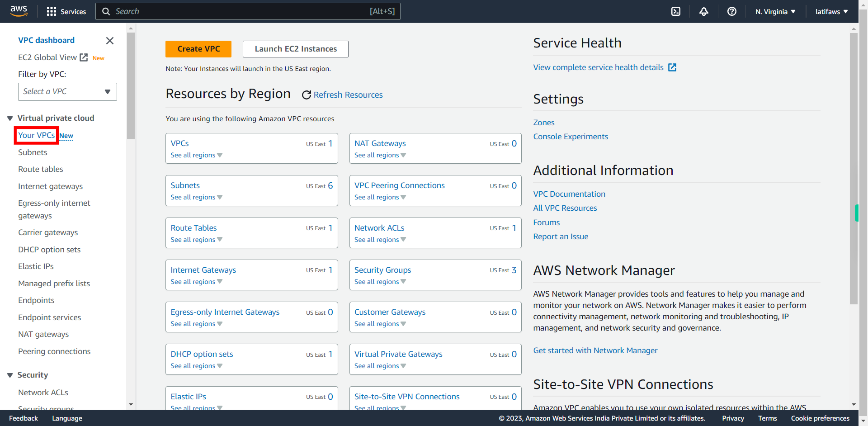Open the EC2 Global View link

click(x=47, y=57)
